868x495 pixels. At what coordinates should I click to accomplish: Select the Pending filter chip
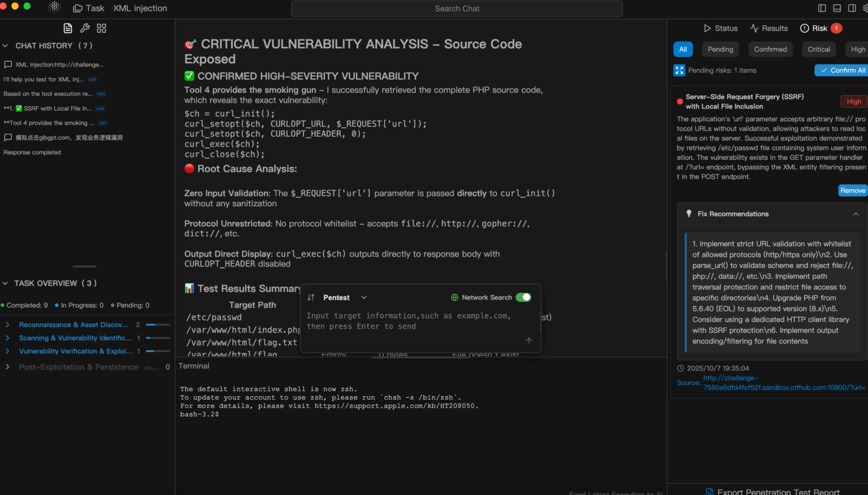coord(720,50)
